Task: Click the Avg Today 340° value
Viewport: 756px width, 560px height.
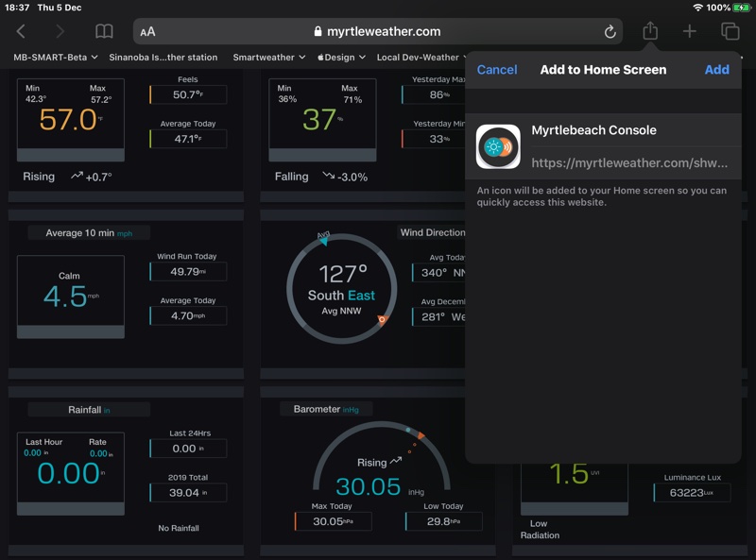Action: coord(438,272)
